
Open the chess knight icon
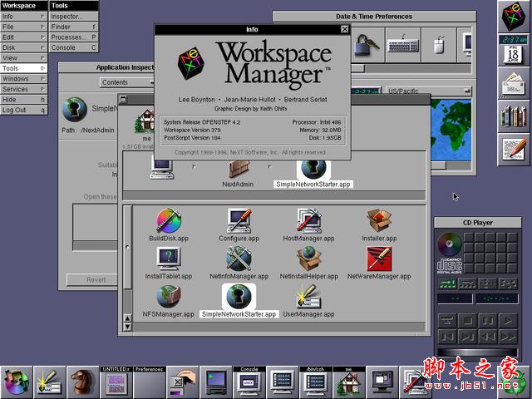[83, 382]
